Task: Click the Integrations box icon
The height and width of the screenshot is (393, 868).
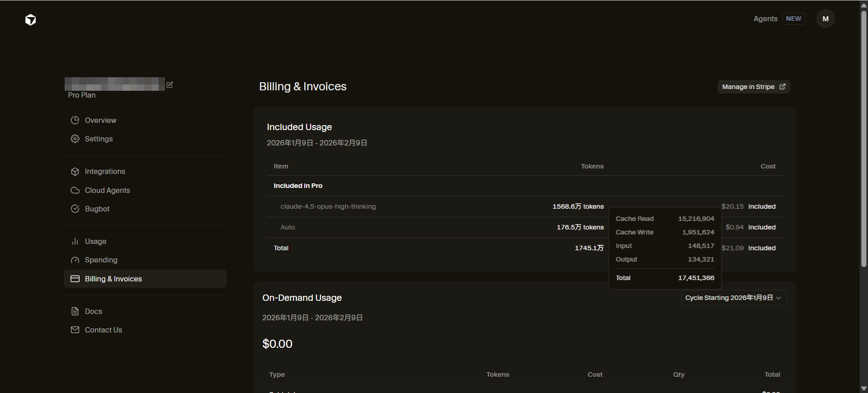Action: 75,172
